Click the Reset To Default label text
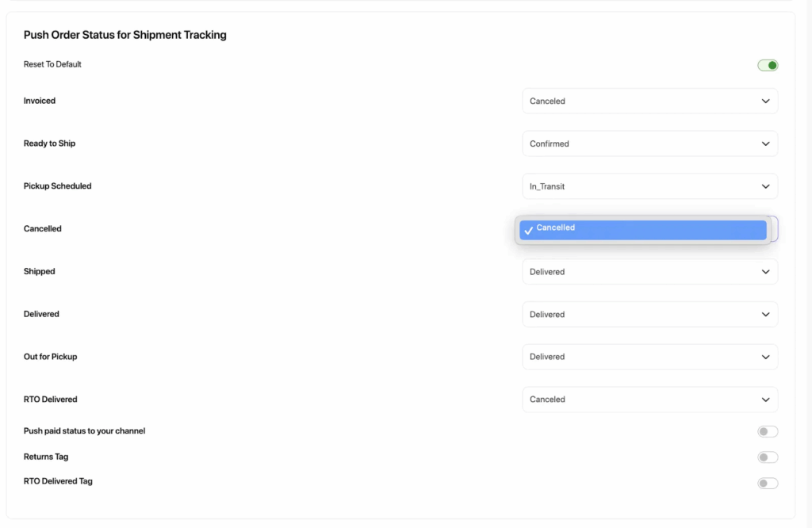The height and width of the screenshot is (528, 812). (52, 64)
